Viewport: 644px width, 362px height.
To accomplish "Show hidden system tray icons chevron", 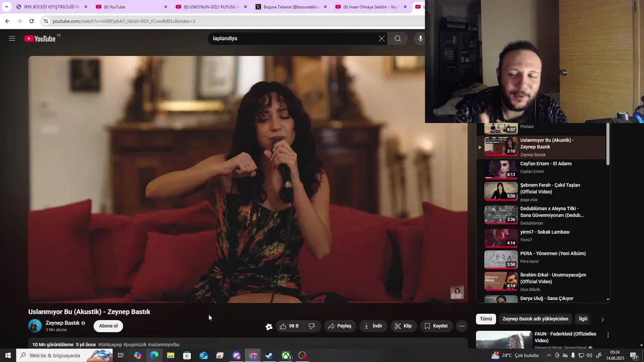I will point(549,355).
